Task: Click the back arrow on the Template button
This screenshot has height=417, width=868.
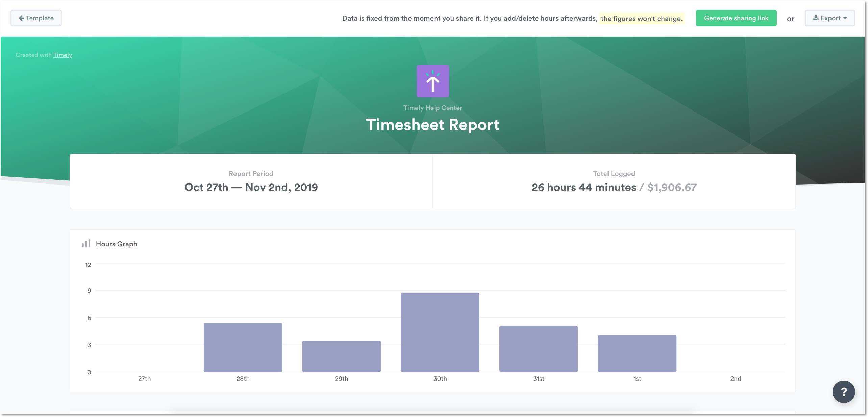Action: pos(22,18)
